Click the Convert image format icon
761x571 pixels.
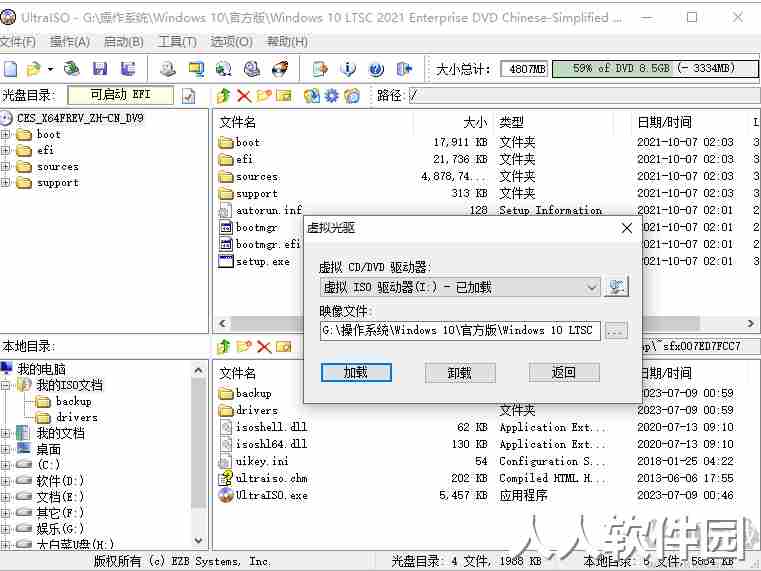(196, 69)
